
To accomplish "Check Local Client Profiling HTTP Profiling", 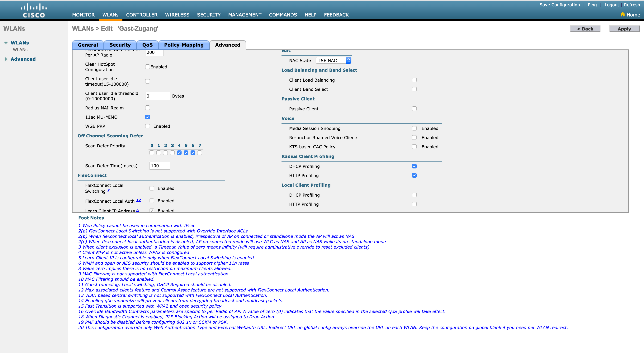I will click(x=414, y=204).
